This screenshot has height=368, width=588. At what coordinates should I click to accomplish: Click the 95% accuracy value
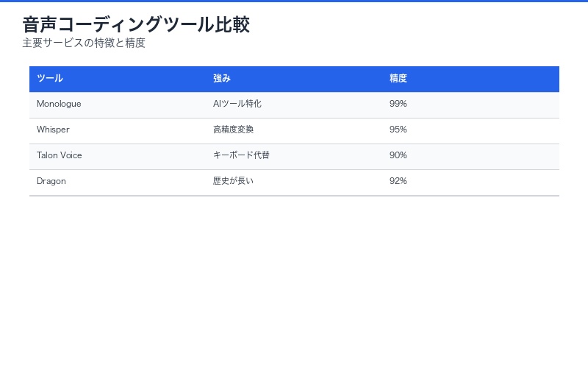(398, 130)
